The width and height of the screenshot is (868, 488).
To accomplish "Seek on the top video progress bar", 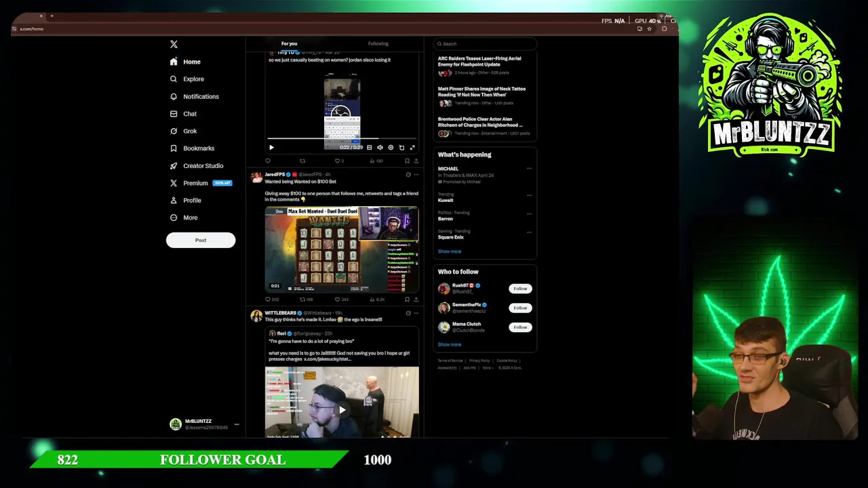I will point(341,140).
